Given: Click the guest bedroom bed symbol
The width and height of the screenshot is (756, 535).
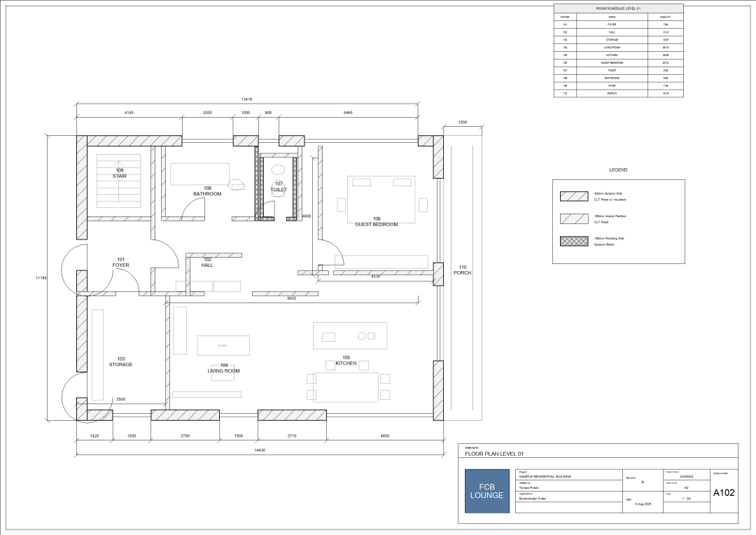Looking at the screenshot, I should click(381, 200).
